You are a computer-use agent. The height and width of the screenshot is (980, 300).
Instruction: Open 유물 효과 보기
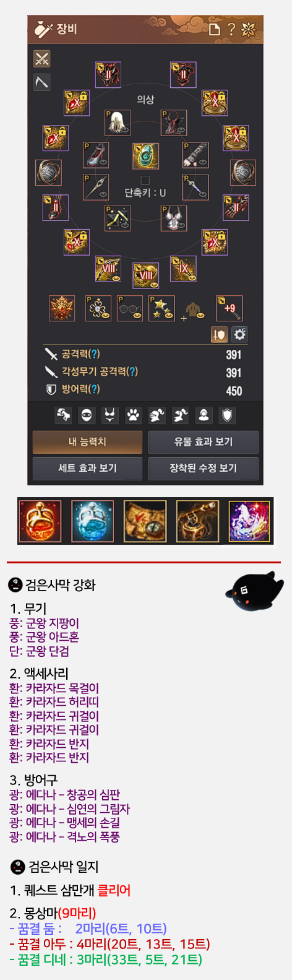click(x=203, y=442)
